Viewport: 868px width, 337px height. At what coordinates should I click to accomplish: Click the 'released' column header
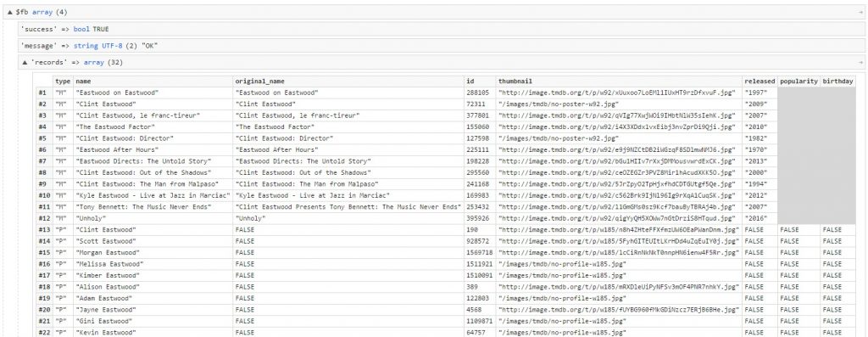tap(760, 81)
